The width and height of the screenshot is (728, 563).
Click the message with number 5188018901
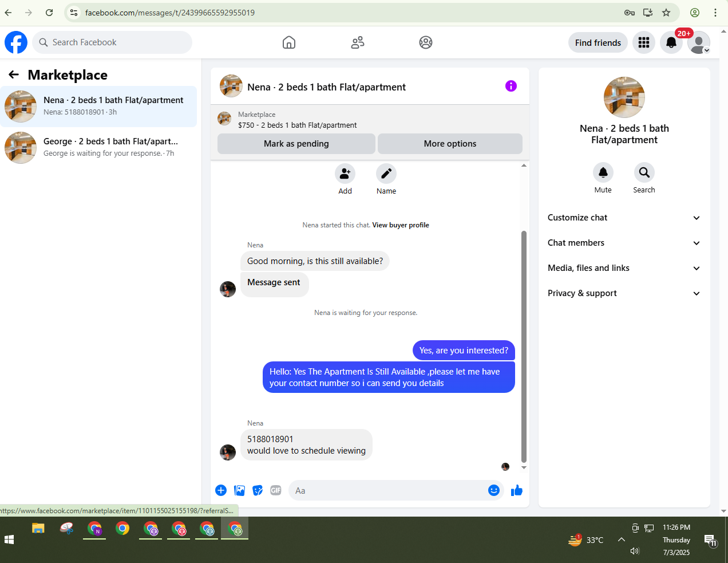[306, 445]
